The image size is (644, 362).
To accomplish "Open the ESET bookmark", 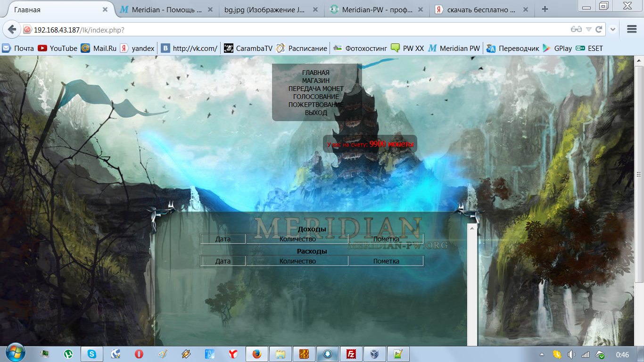I will coord(589,48).
